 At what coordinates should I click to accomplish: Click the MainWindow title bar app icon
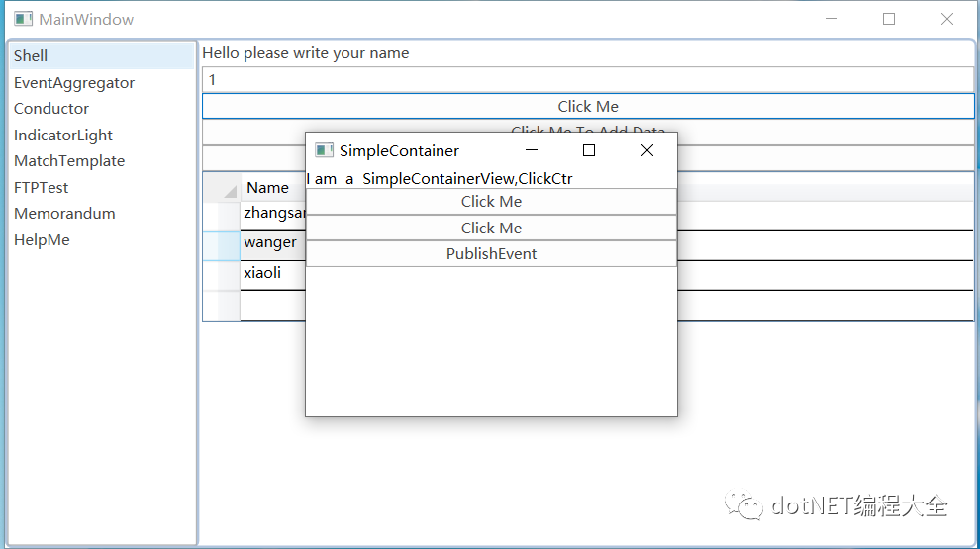coord(23,19)
